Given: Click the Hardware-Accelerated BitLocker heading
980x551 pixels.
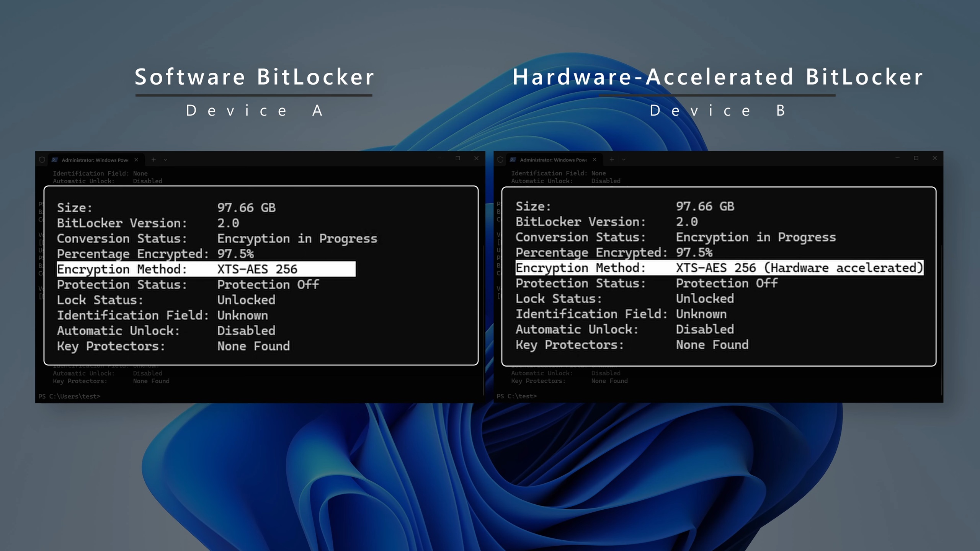Looking at the screenshot, I should (719, 77).
